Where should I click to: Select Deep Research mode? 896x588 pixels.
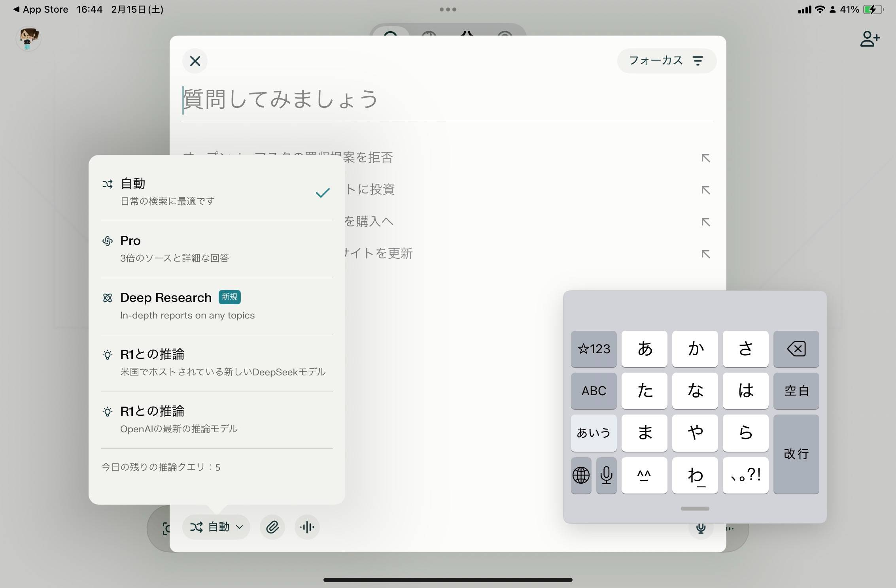[x=217, y=306]
